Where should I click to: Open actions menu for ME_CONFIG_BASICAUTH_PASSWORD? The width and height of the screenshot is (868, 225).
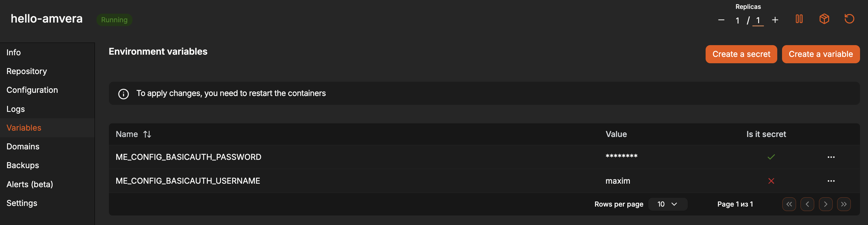[831, 157]
